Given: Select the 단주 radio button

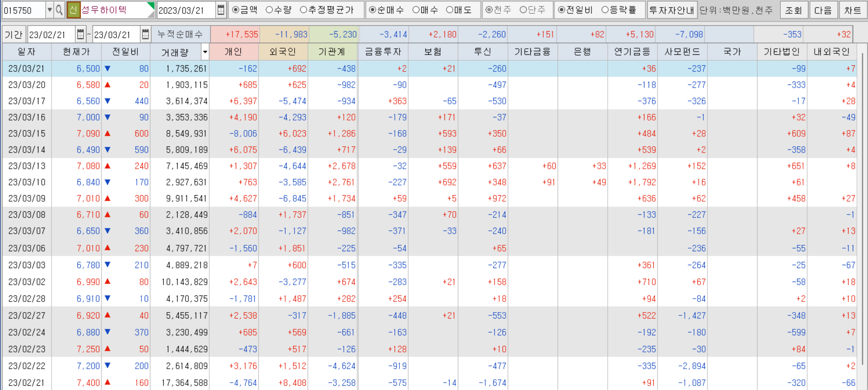Looking at the screenshot, I should tap(523, 10).
